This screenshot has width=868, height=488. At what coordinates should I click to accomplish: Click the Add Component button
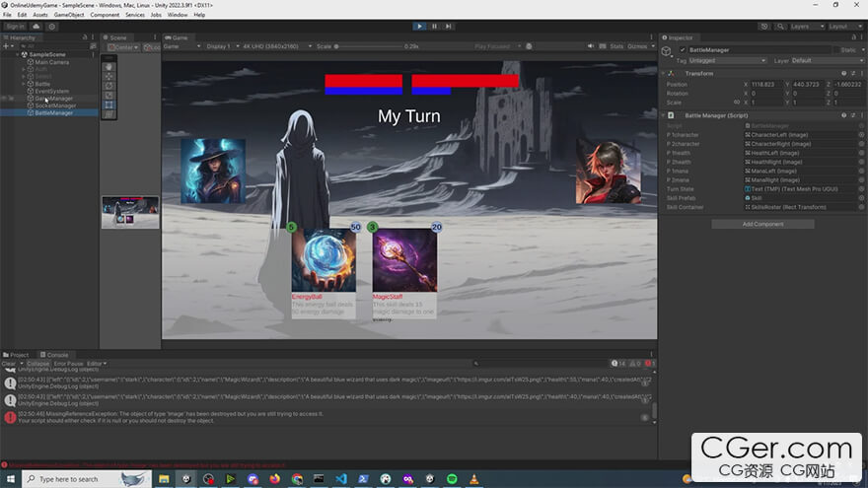(762, 224)
